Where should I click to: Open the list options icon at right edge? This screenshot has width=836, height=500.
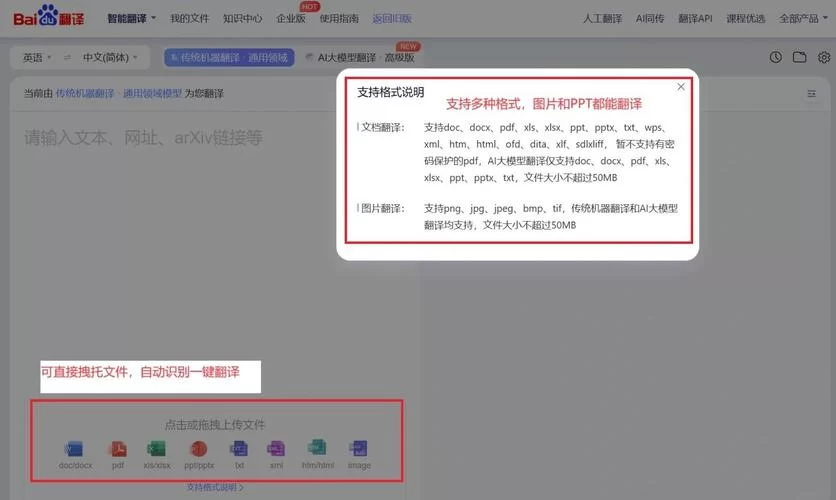pos(811,94)
